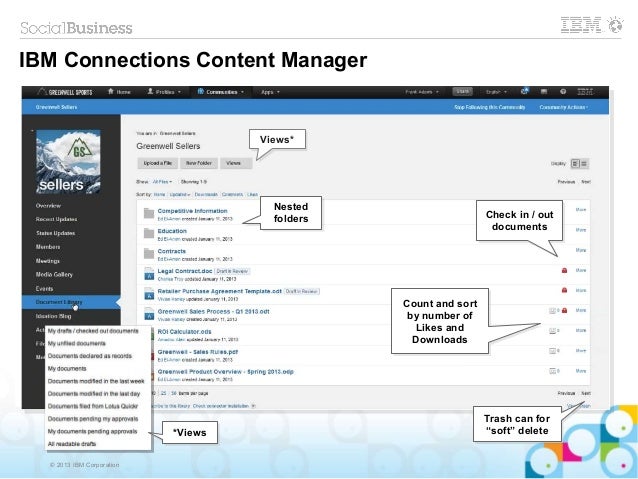
Task: Go to Next page at top of list
Action: (586, 182)
